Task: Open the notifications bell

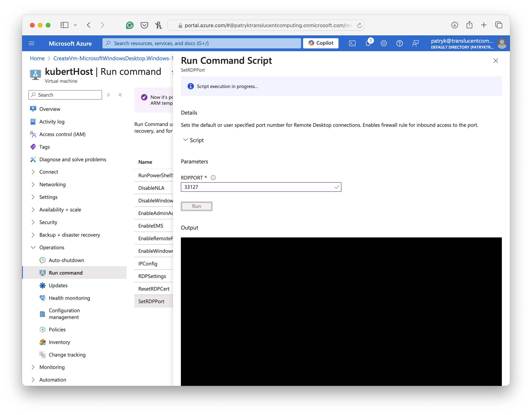Action: point(368,43)
